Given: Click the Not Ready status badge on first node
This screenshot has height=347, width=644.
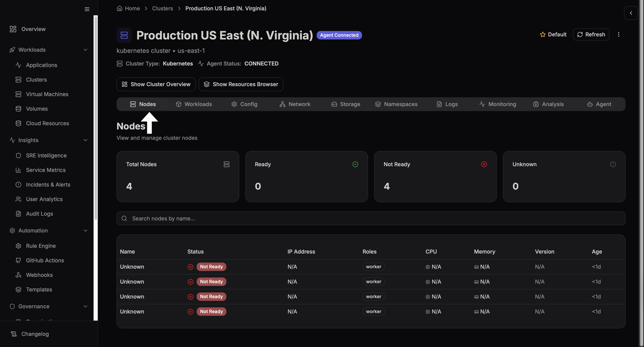Looking at the screenshot, I should 211,267.
